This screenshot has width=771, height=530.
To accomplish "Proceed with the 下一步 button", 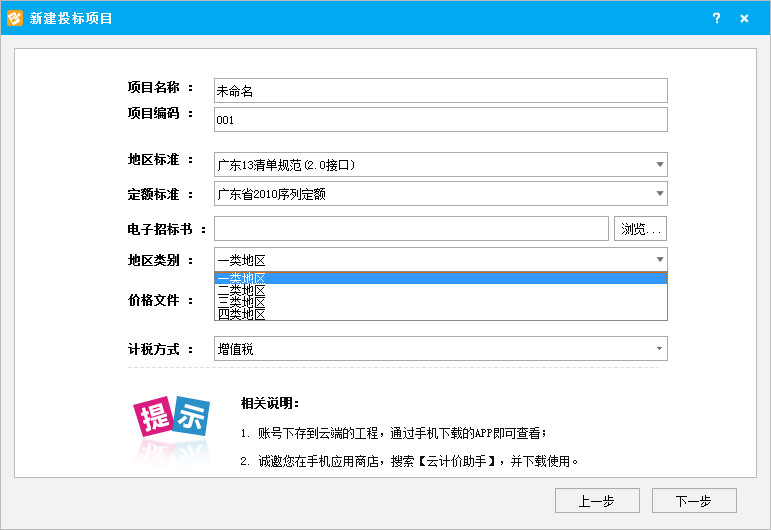I will click(x=693, y=500).
